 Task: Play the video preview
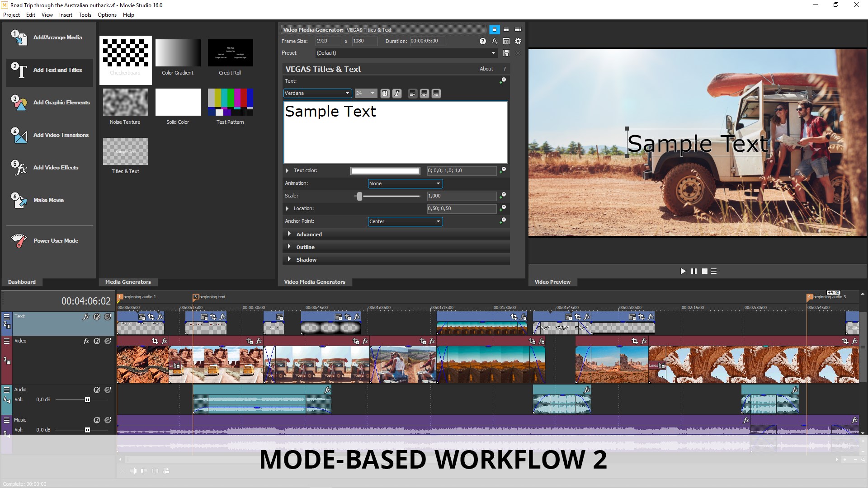tap(683, 271)
